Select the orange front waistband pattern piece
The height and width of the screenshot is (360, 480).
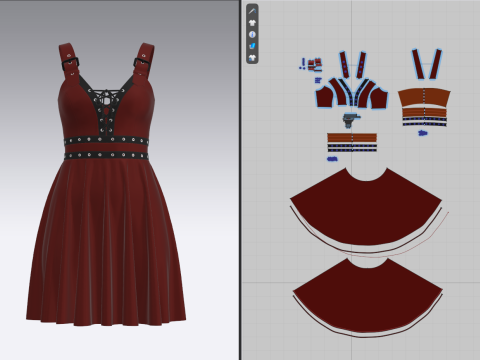pos(352,138)
